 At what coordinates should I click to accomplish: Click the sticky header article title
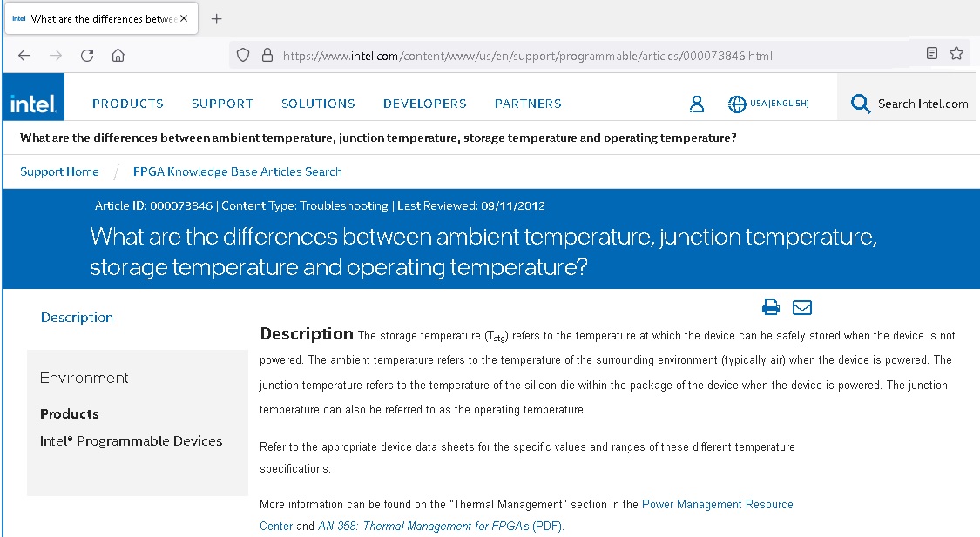[378, 138]
